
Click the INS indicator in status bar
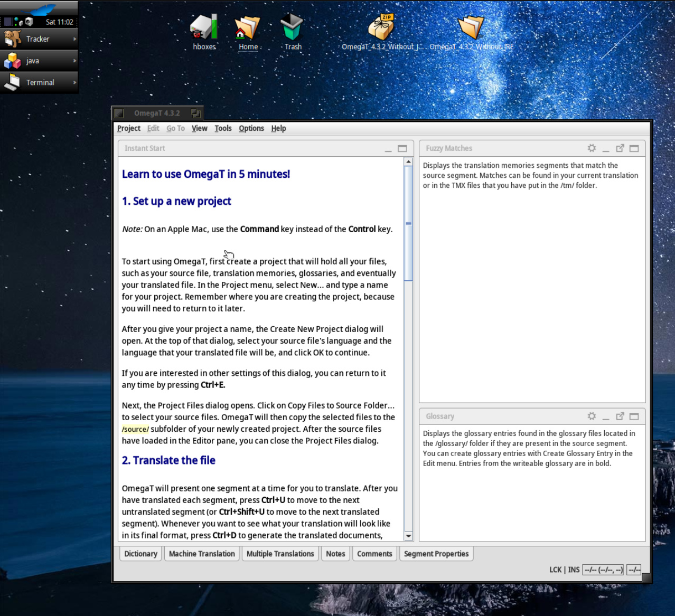pyautogui.click(x=574, y=570)
